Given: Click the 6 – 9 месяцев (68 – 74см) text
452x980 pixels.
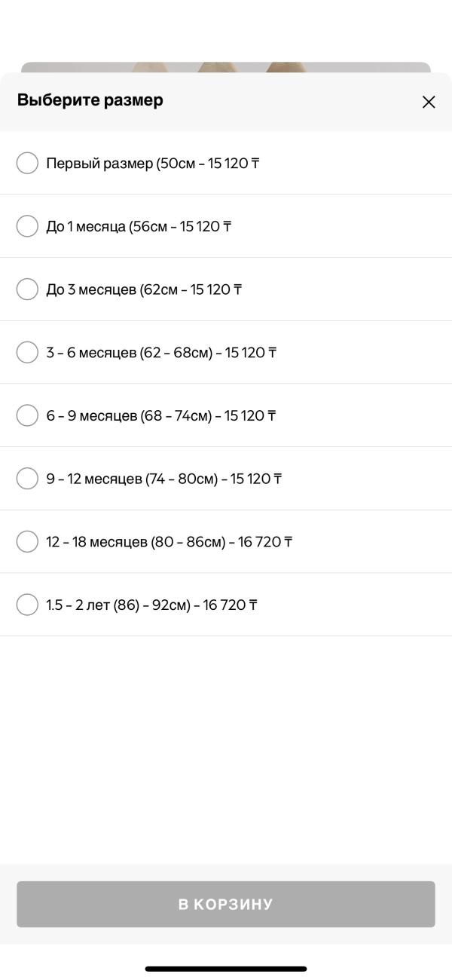Looking at the screenshot, I should (161, 415).
